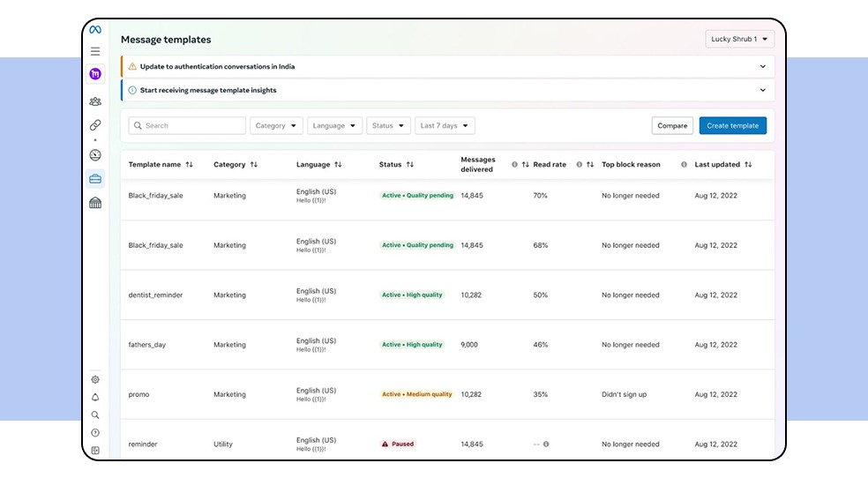Screen dimensions: 868x478
Task: Open the Language filter dropdown
Action: pos(334,126)
